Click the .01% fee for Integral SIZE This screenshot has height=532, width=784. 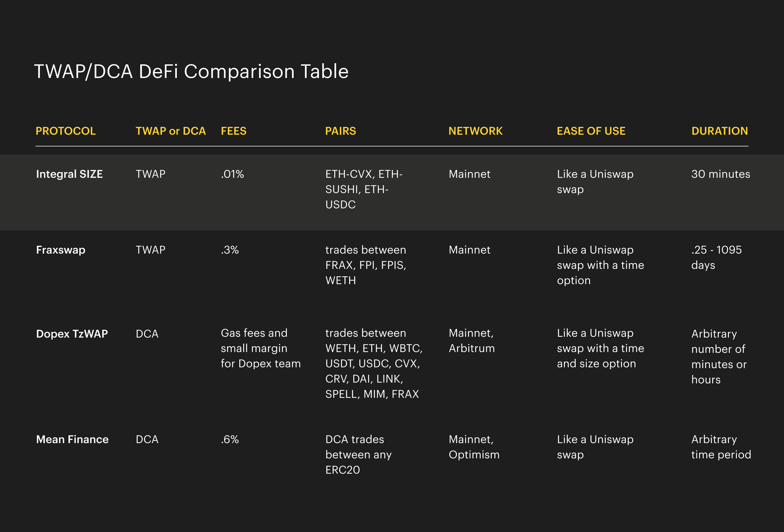pos(232,174)
